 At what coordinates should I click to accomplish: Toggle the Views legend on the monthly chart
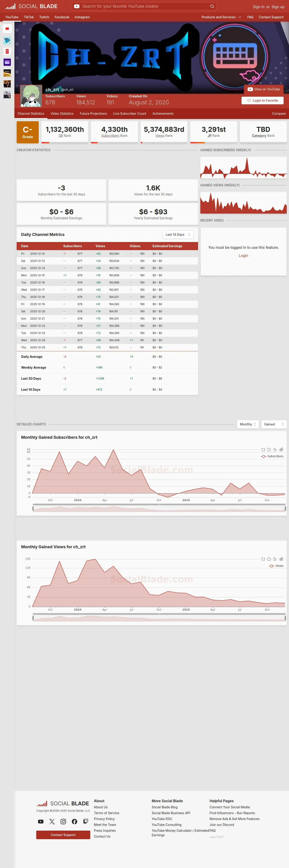(276, 566)
